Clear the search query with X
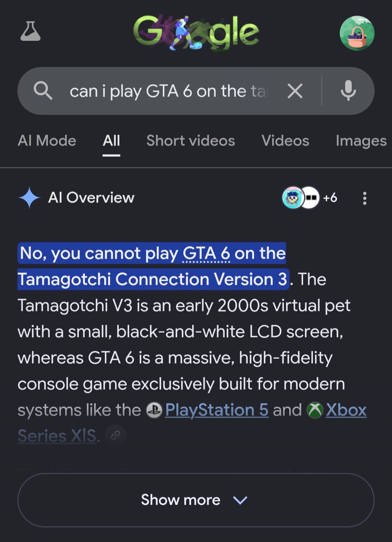This screenshot has width=392, height=542. (x=295, y=91)
